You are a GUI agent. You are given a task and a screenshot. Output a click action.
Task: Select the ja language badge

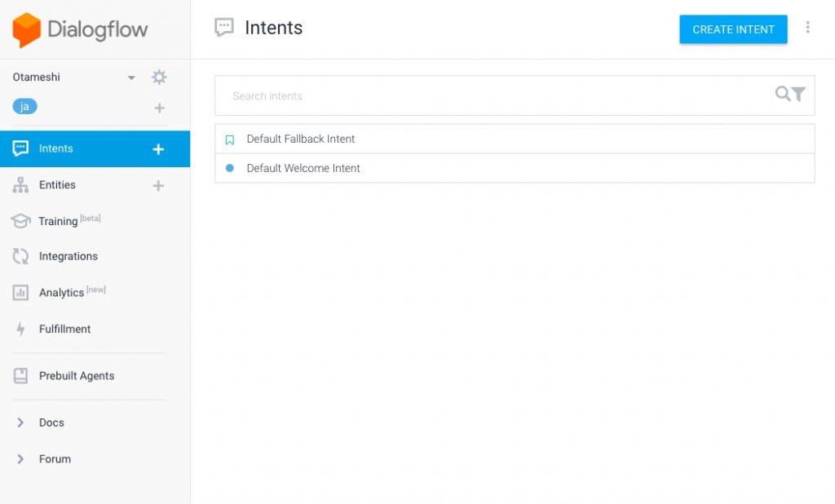tap(24, 107)
